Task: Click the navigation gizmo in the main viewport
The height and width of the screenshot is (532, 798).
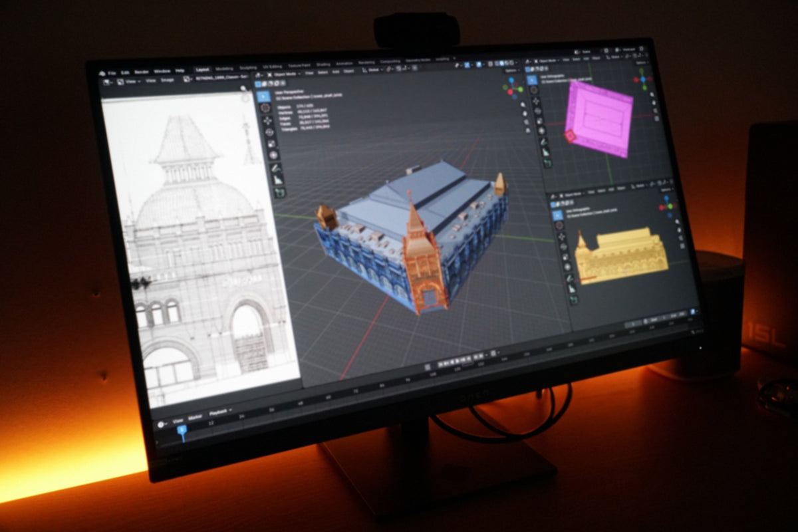Action: tap(512, 86)
